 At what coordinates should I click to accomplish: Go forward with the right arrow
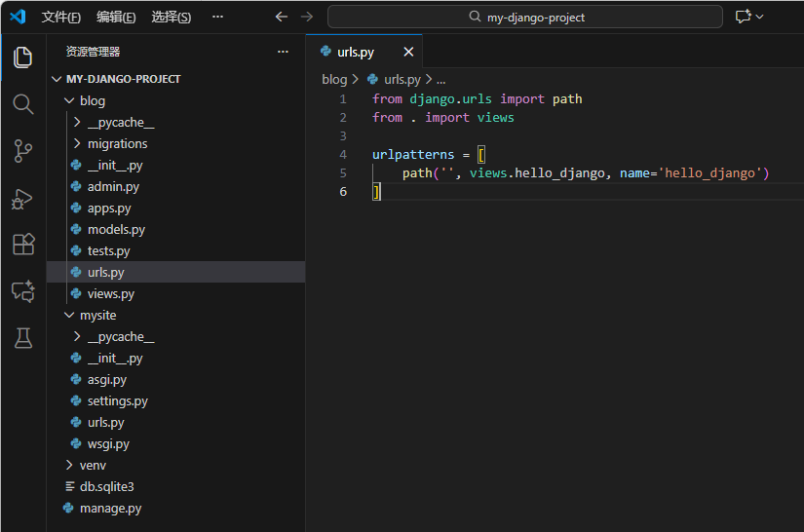(307, 17)
